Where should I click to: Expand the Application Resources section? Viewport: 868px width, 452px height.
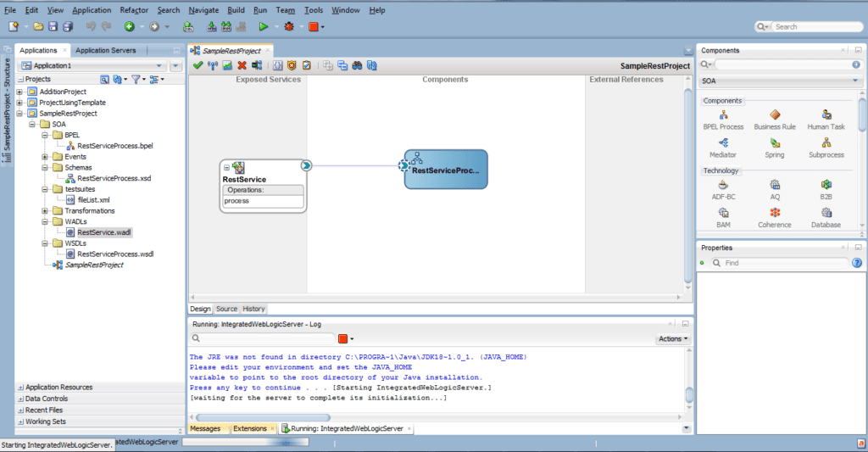pyautogui.click(x=20, y=388)
